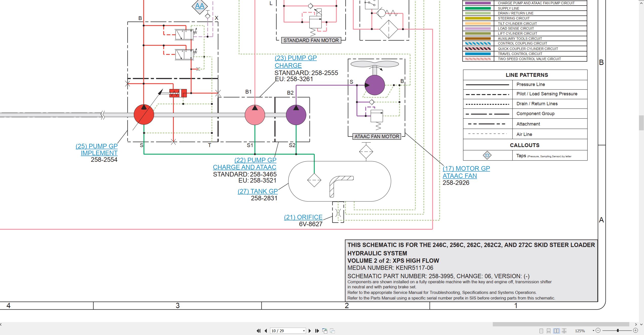Click the pink charge pump symbol
Screen dimensions: 644x335
(255, 115)
